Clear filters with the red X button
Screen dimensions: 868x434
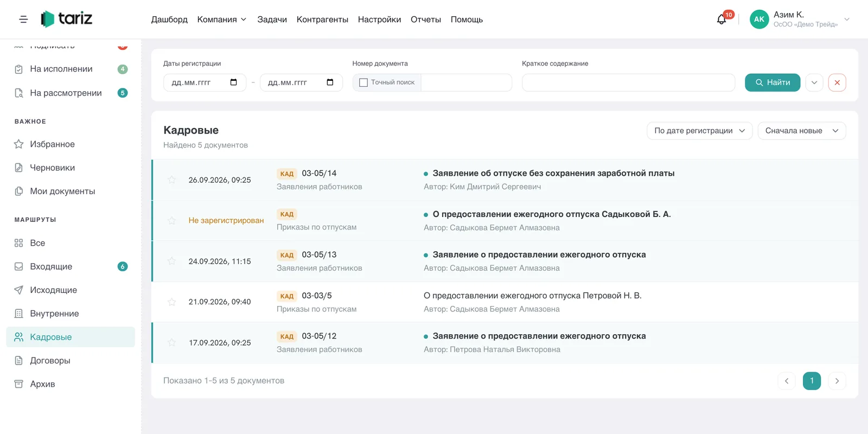[837, 82]
